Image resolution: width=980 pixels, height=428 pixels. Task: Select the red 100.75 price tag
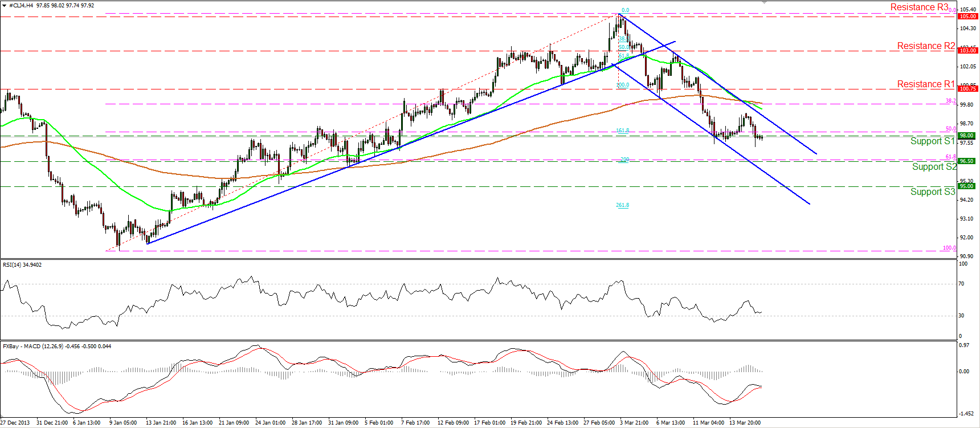tap(967, 89)
